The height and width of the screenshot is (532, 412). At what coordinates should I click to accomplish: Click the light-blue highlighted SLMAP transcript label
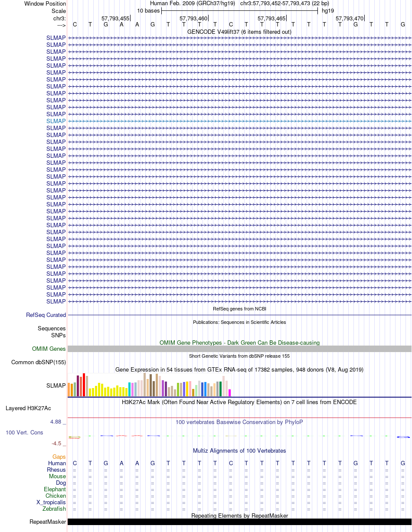56,121
